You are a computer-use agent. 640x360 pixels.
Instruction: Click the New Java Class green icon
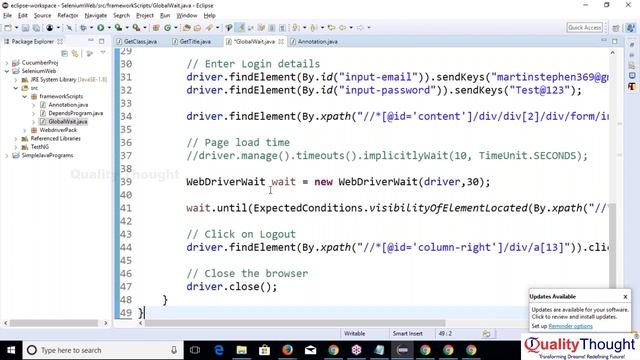(x=167, y=28)
